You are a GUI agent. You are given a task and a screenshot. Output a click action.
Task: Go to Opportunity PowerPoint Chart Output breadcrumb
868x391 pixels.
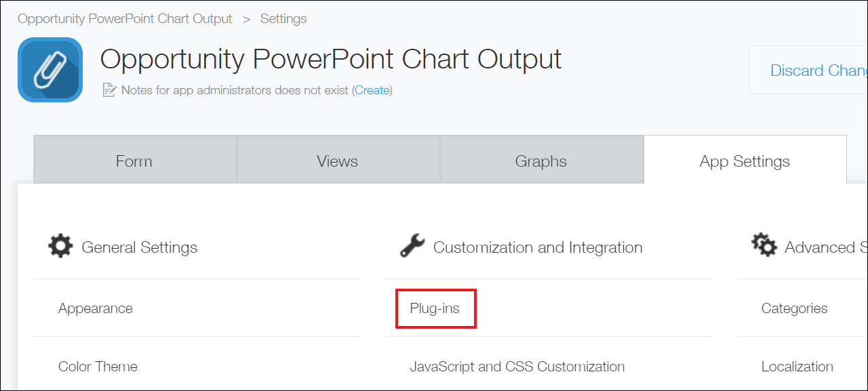pos(125,18)
